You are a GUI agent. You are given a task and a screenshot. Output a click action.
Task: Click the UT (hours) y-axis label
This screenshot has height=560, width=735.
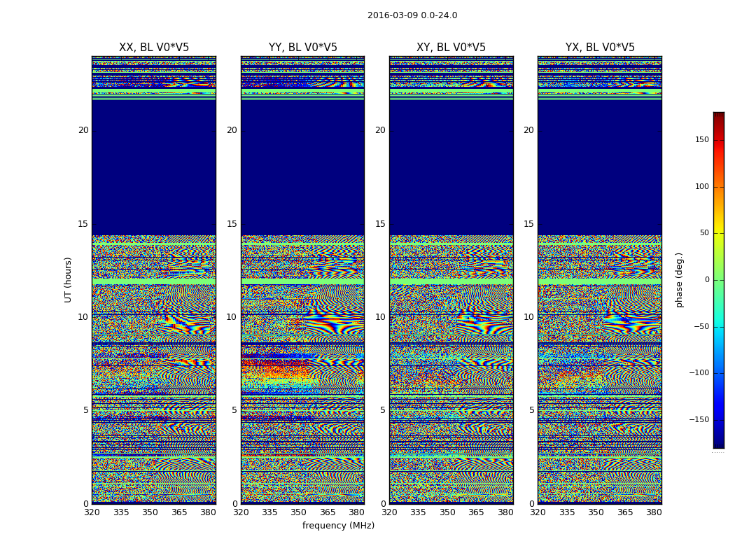tap(69, 279)
